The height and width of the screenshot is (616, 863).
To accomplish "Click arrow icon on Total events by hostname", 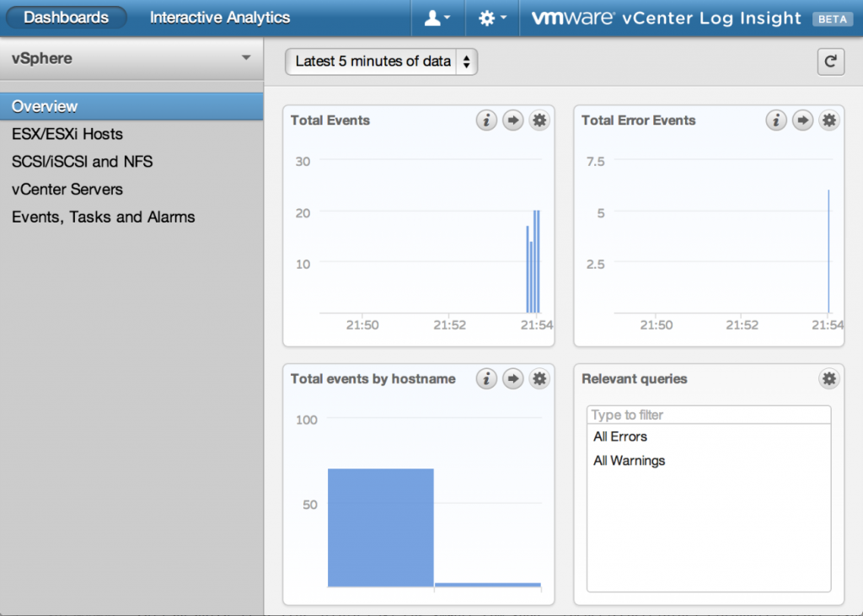I will 512,379.
